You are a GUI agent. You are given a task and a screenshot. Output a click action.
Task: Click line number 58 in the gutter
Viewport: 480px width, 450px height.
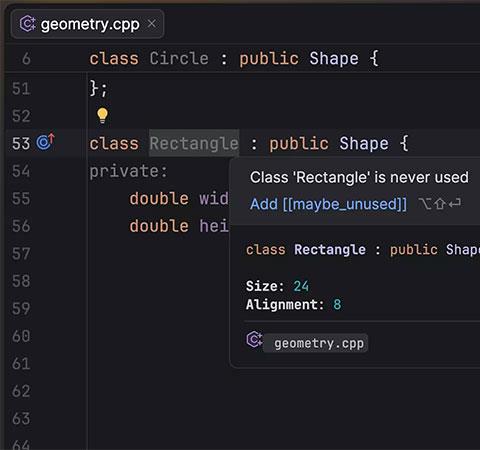coord(21,281)
